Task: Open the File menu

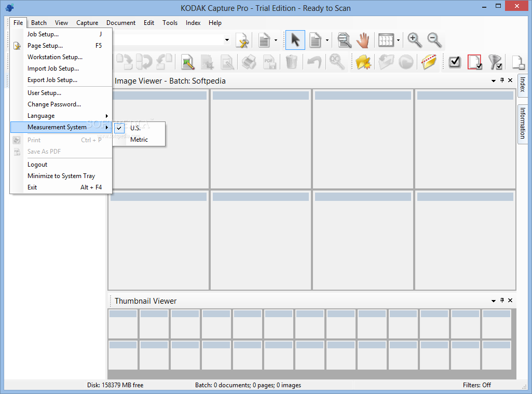Action: [x=18, y=23]
